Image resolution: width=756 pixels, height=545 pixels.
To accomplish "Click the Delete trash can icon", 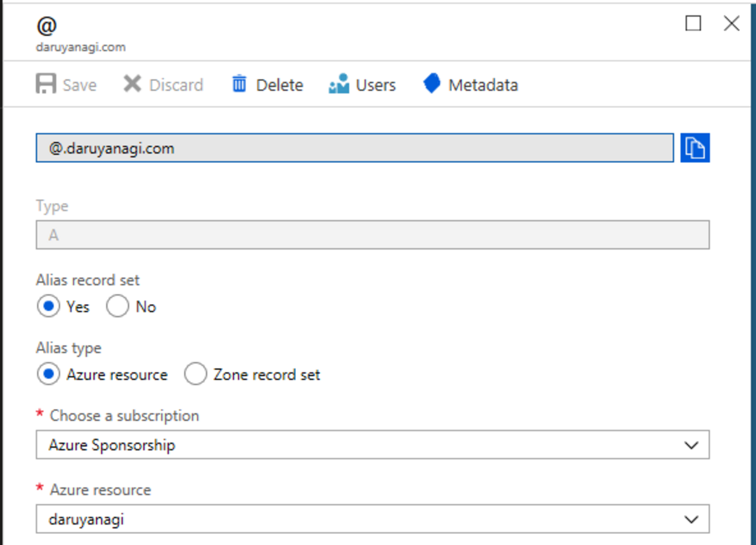I will pos(239,84).
